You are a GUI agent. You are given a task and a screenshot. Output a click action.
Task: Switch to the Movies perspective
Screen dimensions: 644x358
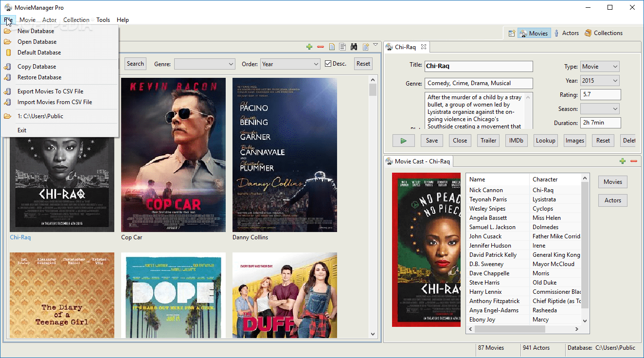coord(534,33)
